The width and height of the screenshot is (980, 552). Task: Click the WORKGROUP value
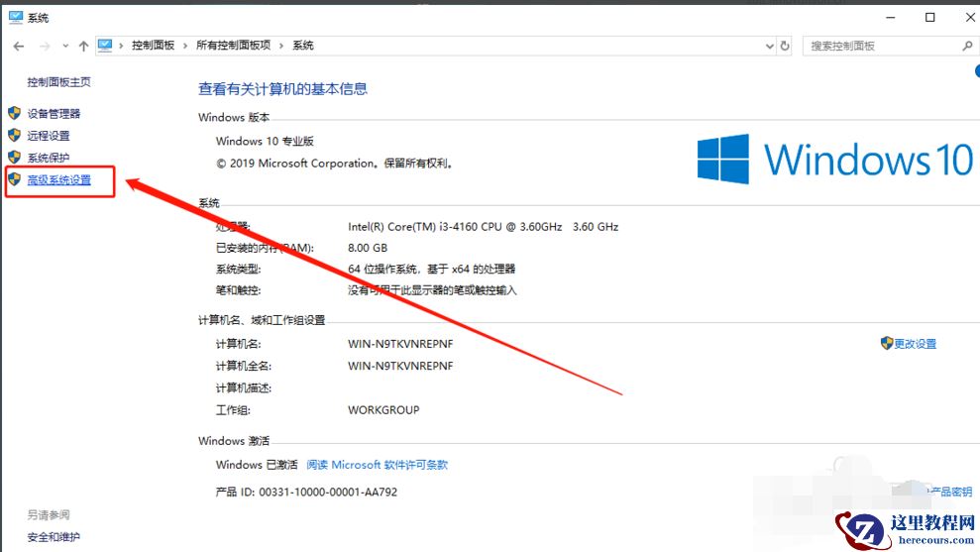click(383, 410)
